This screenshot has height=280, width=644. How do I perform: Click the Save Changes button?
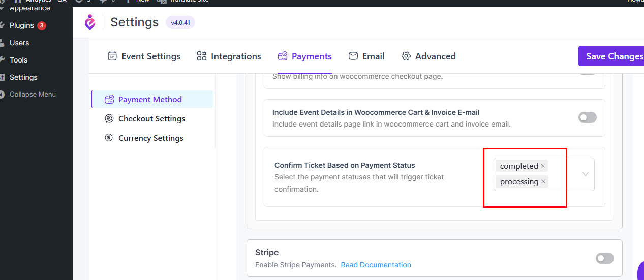pyautogui.click(x=613, y=56)
